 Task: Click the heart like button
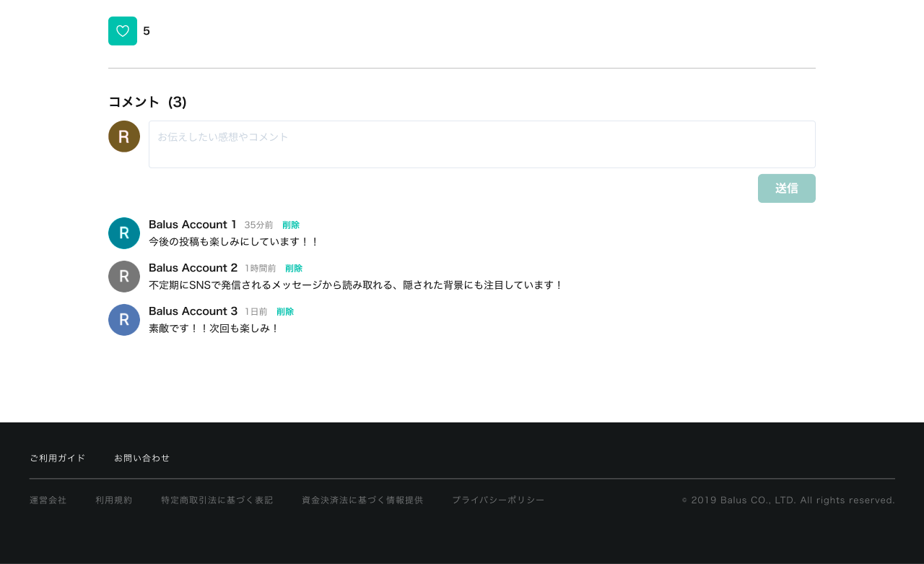123,31
